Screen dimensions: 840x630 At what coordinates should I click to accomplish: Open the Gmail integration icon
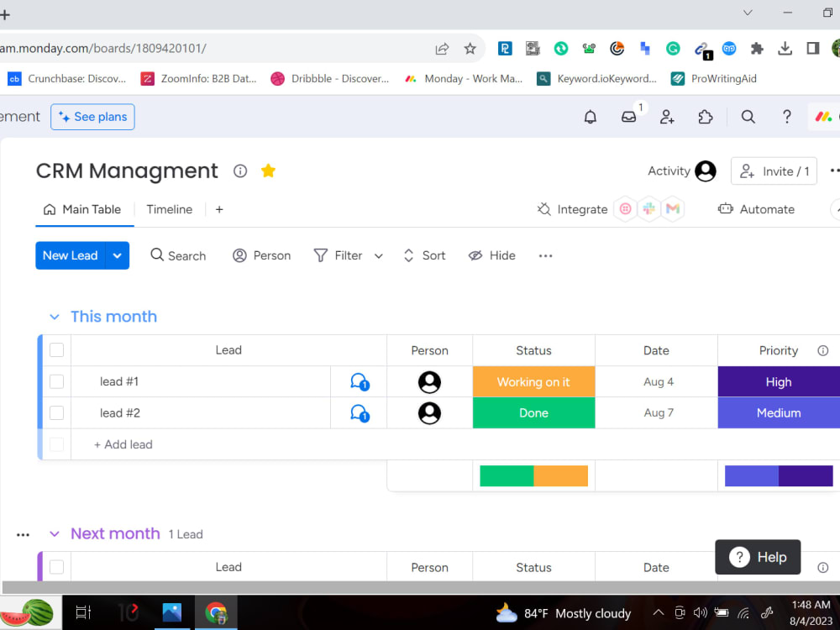(672, 209)
